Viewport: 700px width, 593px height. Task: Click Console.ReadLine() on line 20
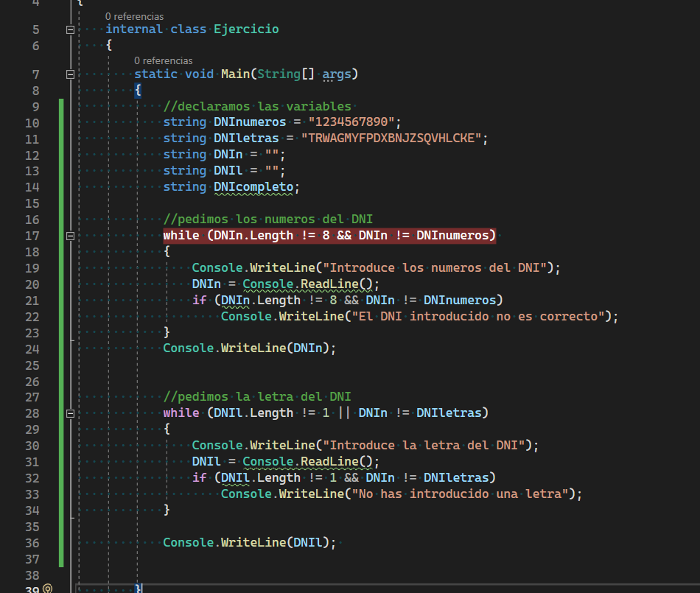tap(307, 284)
